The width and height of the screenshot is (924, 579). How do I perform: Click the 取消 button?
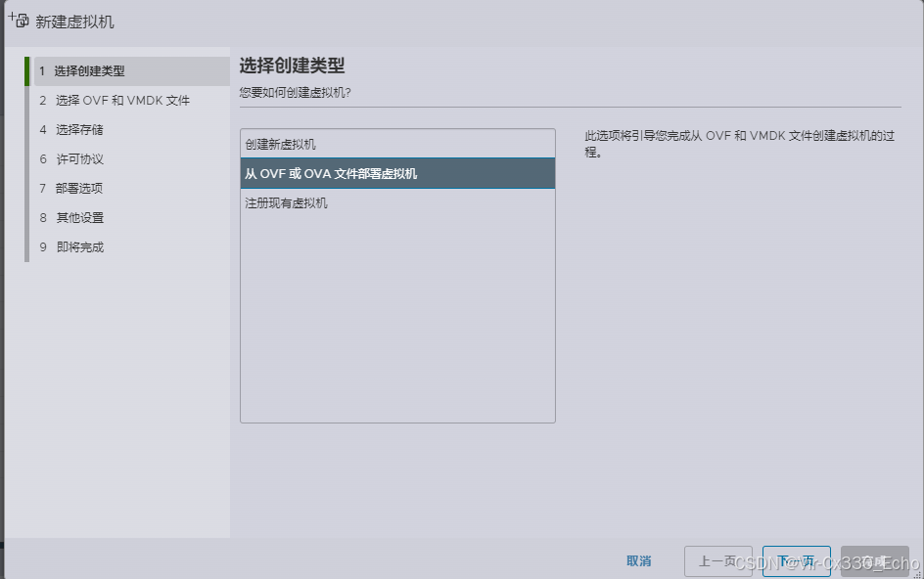[639, 561]
